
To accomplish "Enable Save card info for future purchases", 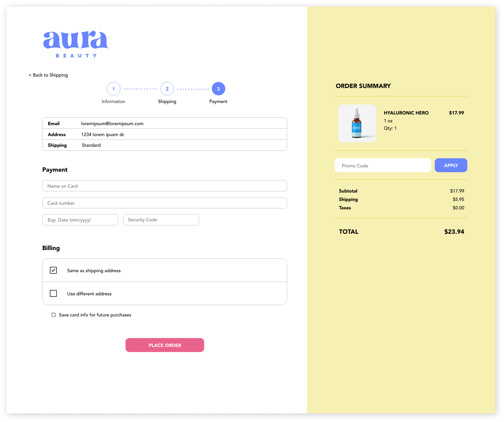I will (53, 315).
